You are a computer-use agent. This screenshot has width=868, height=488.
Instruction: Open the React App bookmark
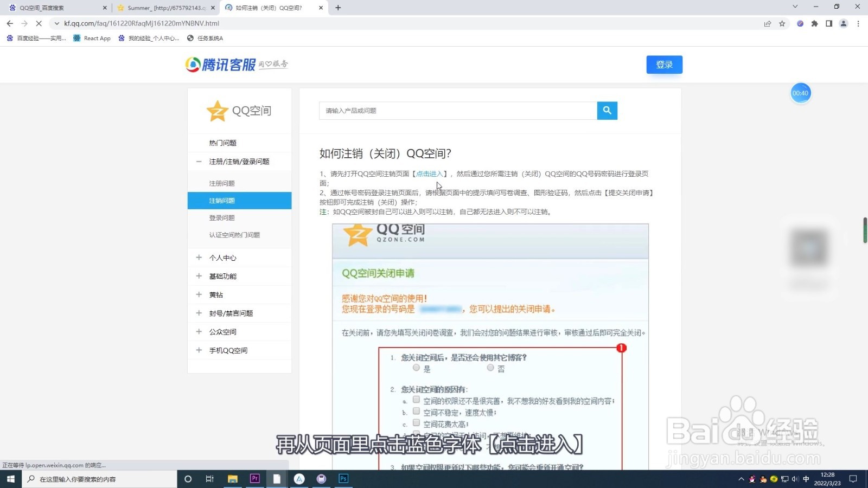pyautogui.click(x=92, y=38)
